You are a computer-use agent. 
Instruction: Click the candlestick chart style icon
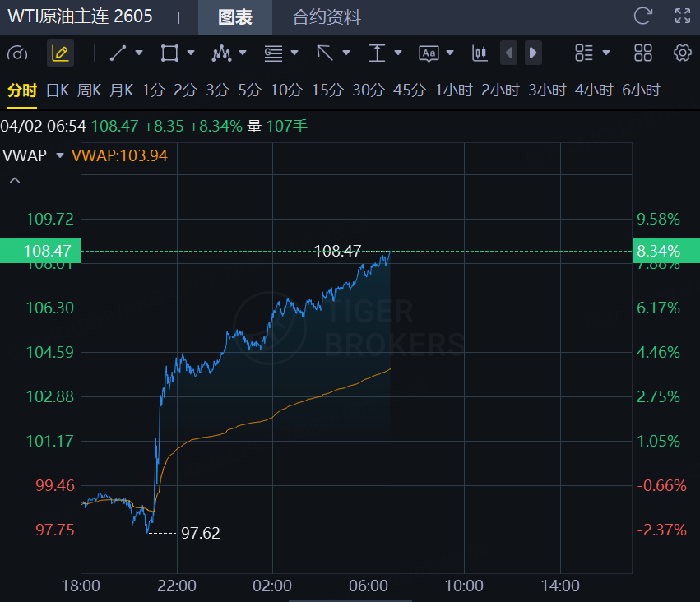(480, 53)
